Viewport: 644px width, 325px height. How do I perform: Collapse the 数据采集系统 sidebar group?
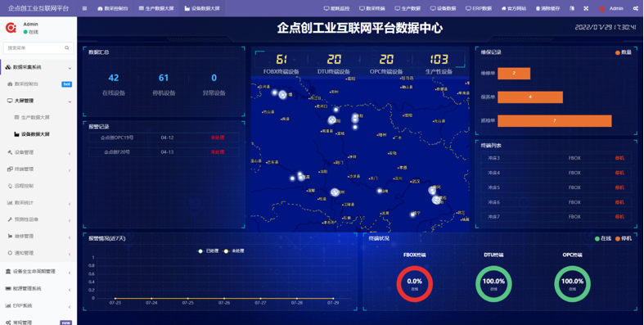click(38, 67)
